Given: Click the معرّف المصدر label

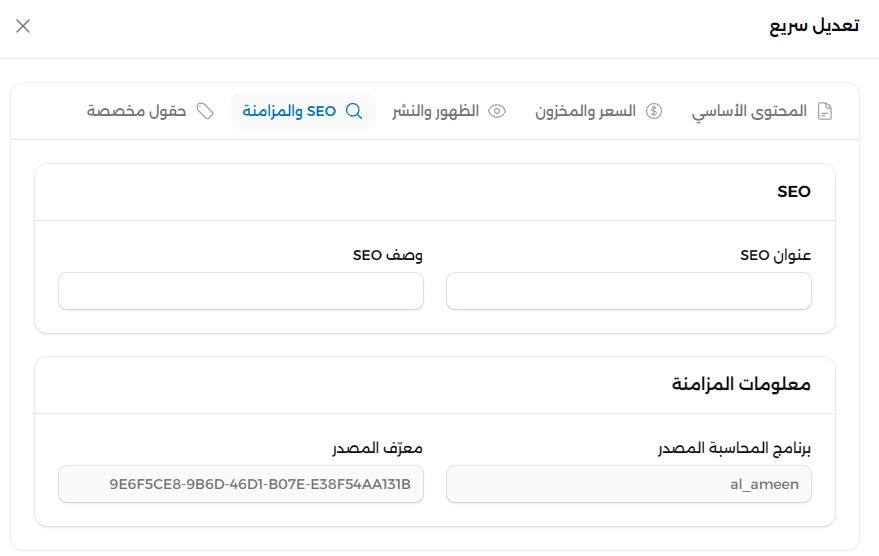Looking at the screenshot, I should pyautogui.click(x=377, y=448).
